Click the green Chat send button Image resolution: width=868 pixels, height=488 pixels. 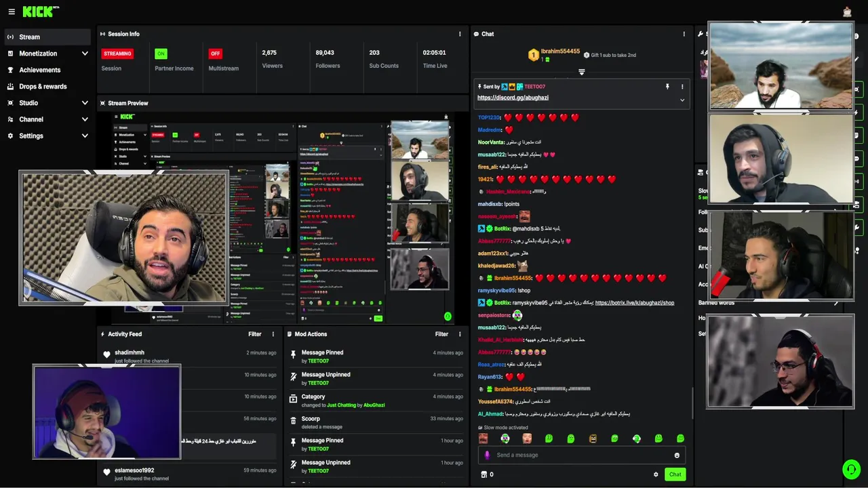pyautogui.click(x=675, y=474)
